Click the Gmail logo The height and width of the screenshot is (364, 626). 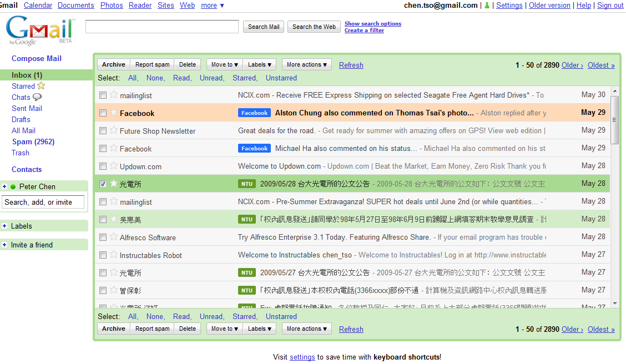(x=40, y=31)
